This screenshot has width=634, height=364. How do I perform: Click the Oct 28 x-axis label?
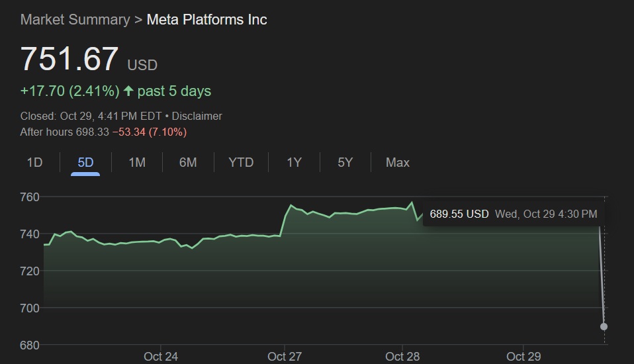(x=402, y=356)
